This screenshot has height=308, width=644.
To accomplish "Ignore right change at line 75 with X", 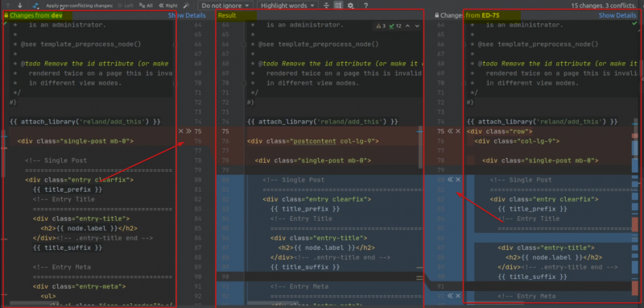I will [458, 131].
